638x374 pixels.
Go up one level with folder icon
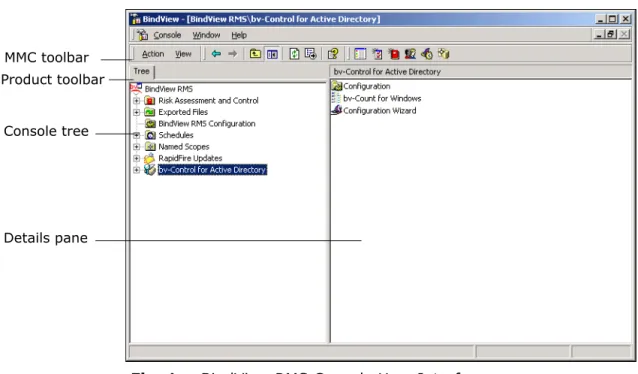pos(255,54)
